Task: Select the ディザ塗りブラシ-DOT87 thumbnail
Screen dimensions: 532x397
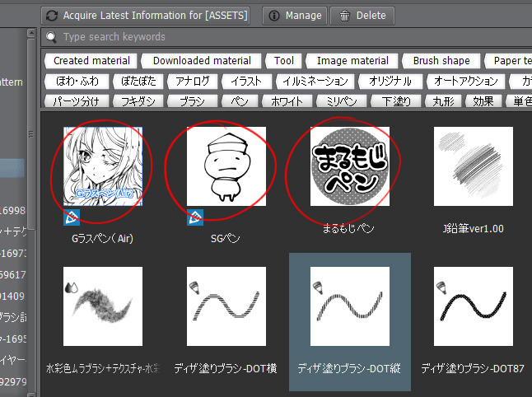Action: pyautogui.click(x=474, y=306)
